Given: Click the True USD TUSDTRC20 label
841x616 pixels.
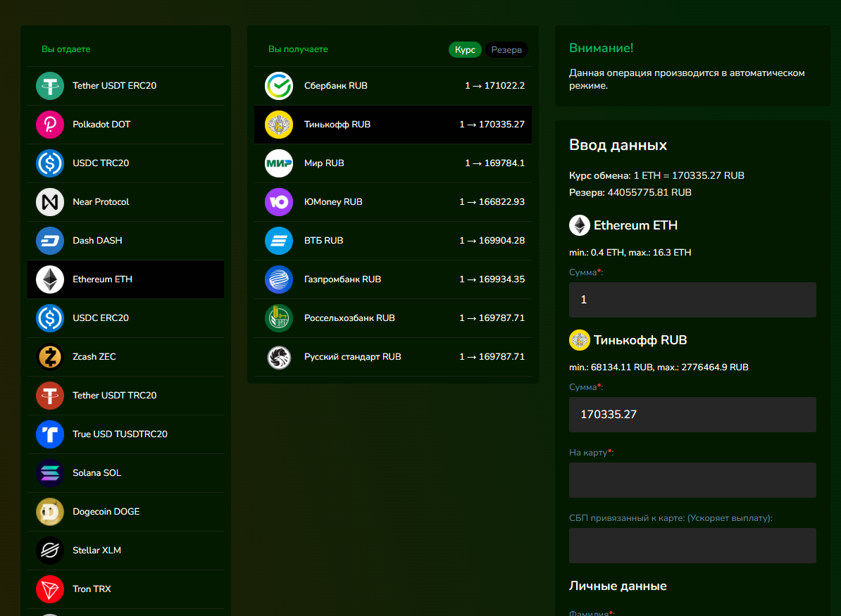Looking at the screenshot, I should [x=120, y=434].
